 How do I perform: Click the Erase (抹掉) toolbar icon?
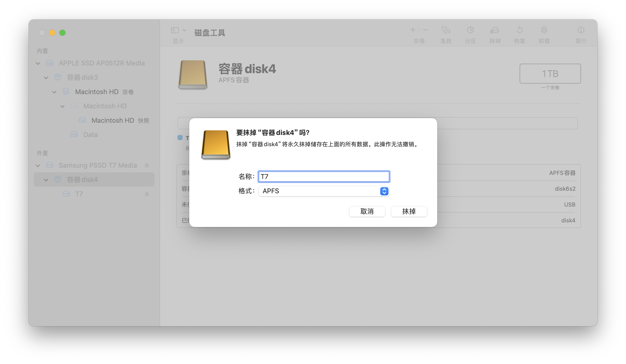(495, 34)
